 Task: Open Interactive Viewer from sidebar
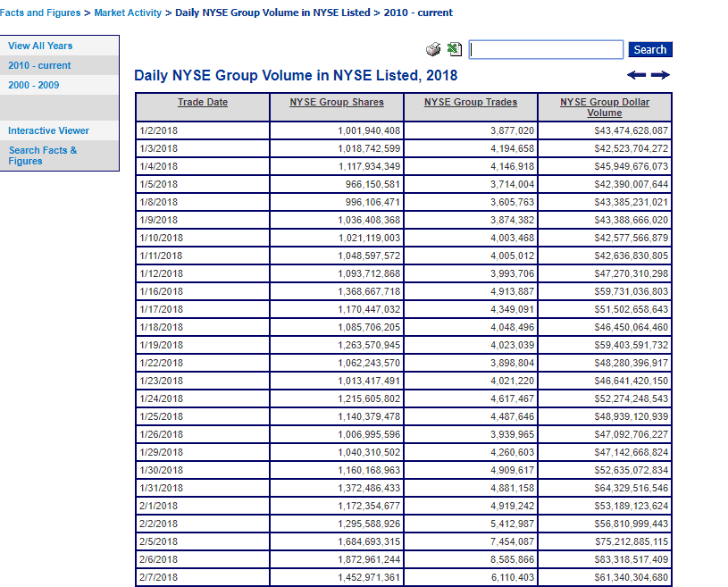click(48, 130)
